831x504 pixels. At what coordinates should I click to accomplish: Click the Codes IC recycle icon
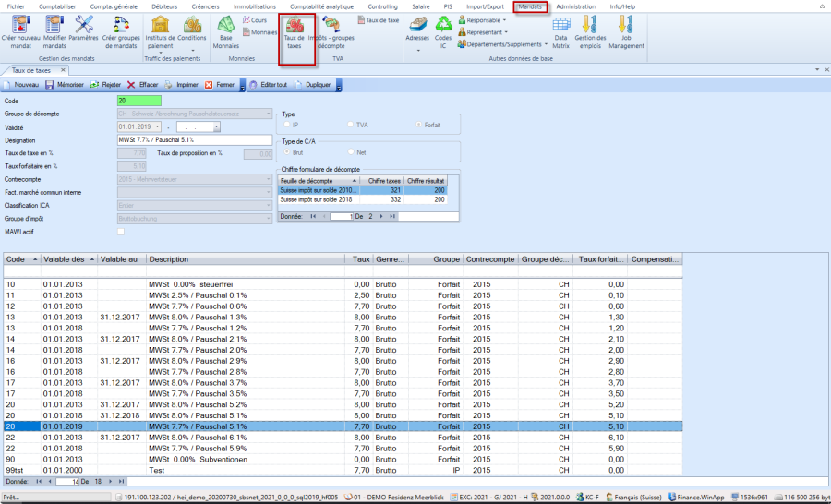point(445,26)
